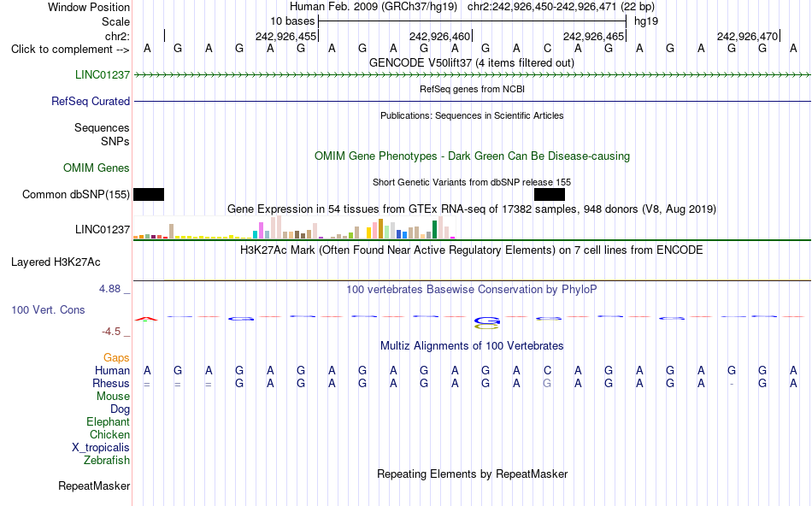This screenshot has height=506, width=812.
Task: Click the dbSNP variant block below base C
Action: point(550,194)
